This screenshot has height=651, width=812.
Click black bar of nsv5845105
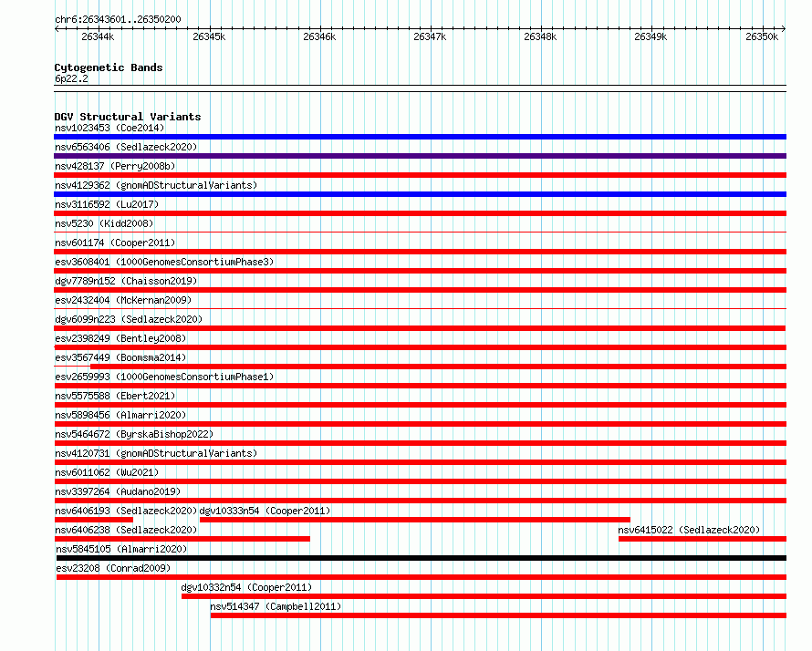click(x=422, y=558)
